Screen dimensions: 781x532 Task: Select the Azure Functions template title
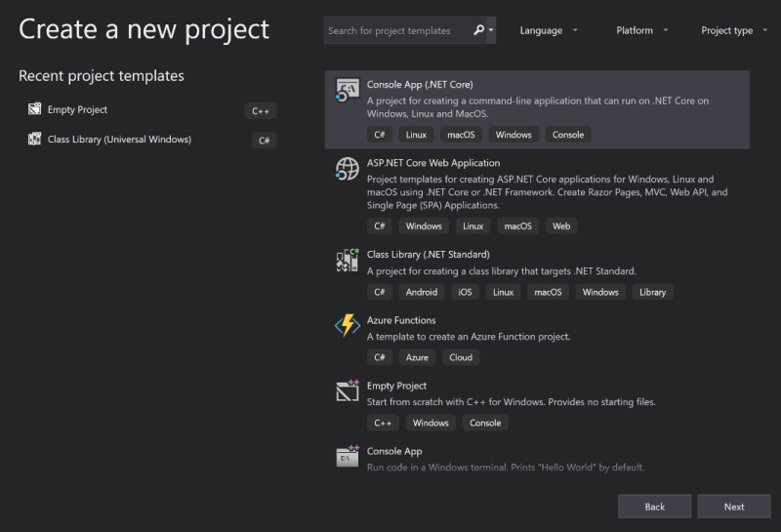click(401, 320)
